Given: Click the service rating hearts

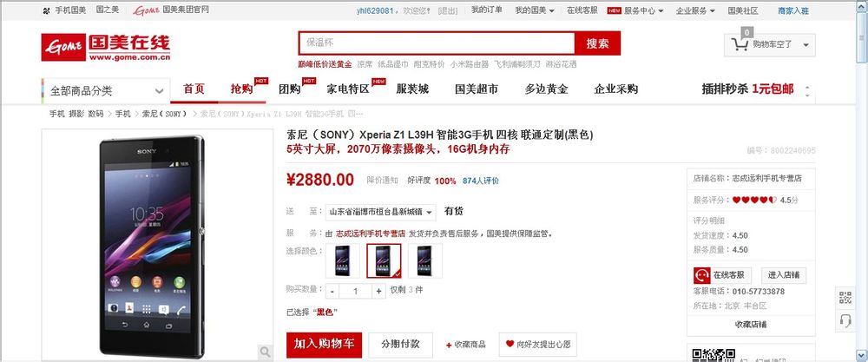Looking at the screenshot, I should (x=754, y=200).
